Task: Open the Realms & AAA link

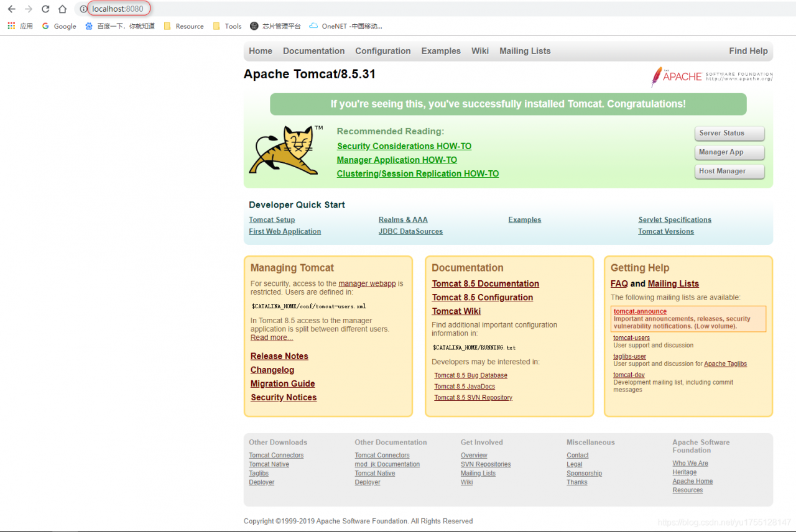Action: pos(403,219)
